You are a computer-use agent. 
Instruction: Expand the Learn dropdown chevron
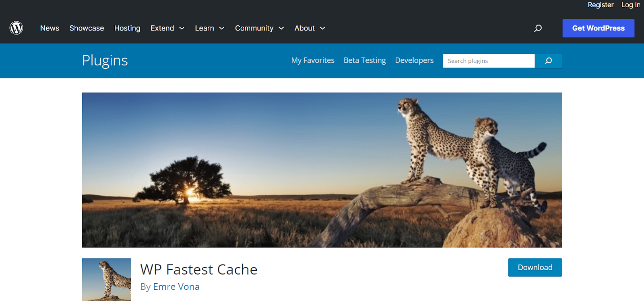tap(222, 28)
